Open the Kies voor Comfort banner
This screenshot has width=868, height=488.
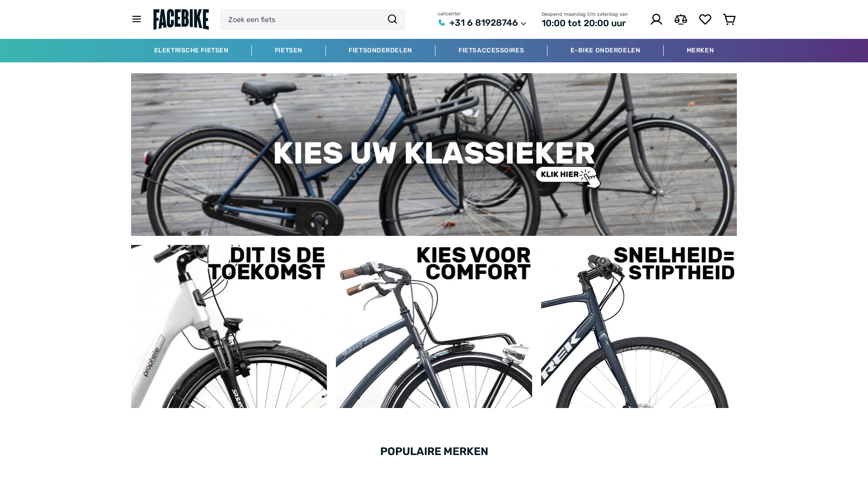click(434, 326)
